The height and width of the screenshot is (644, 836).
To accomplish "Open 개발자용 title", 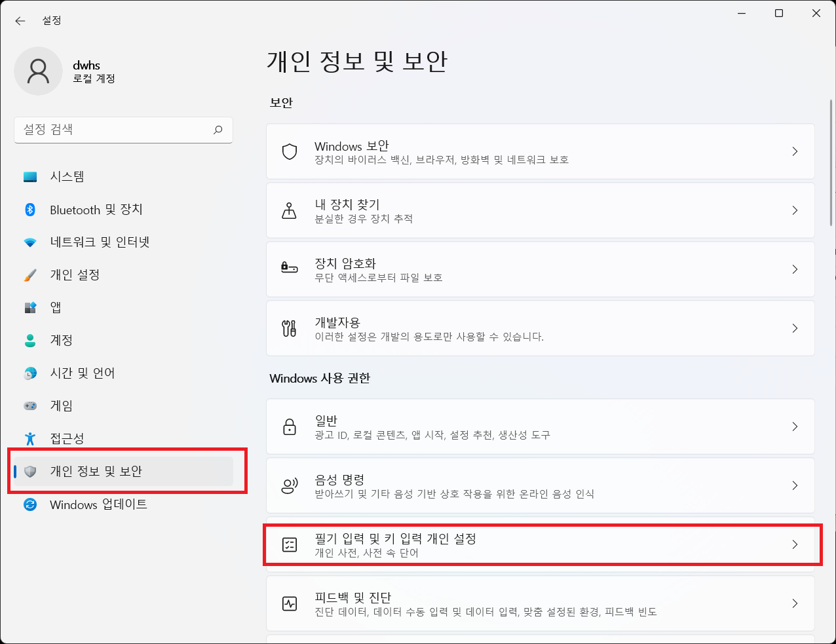I will tap(337, 322).
